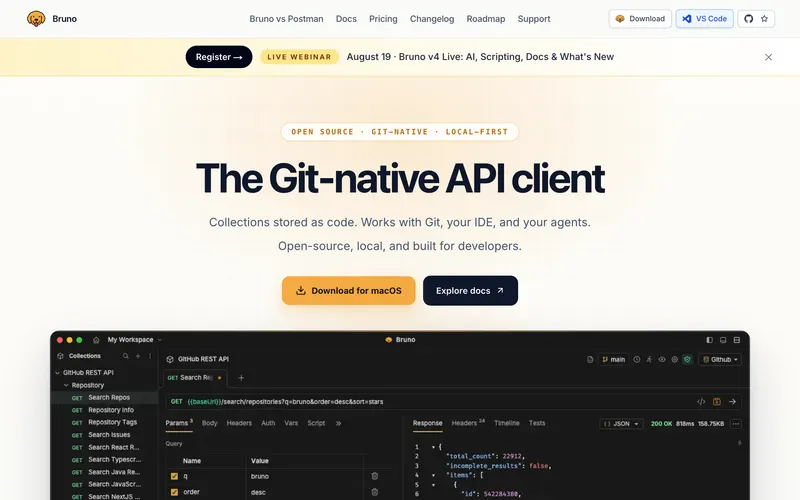Open the clock history icon in toolbar
This screenshot has height=500, width=800.
point(637,360)
